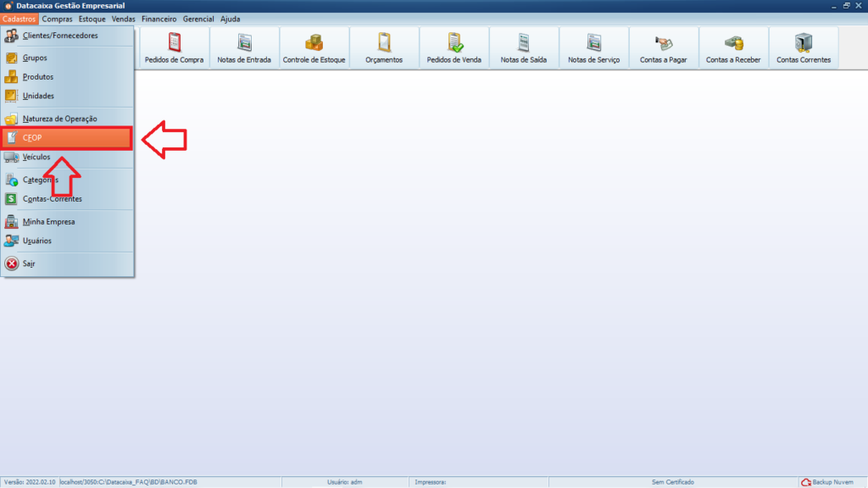Open the Contas a Pagar toolbar icon

coord(663,48)
